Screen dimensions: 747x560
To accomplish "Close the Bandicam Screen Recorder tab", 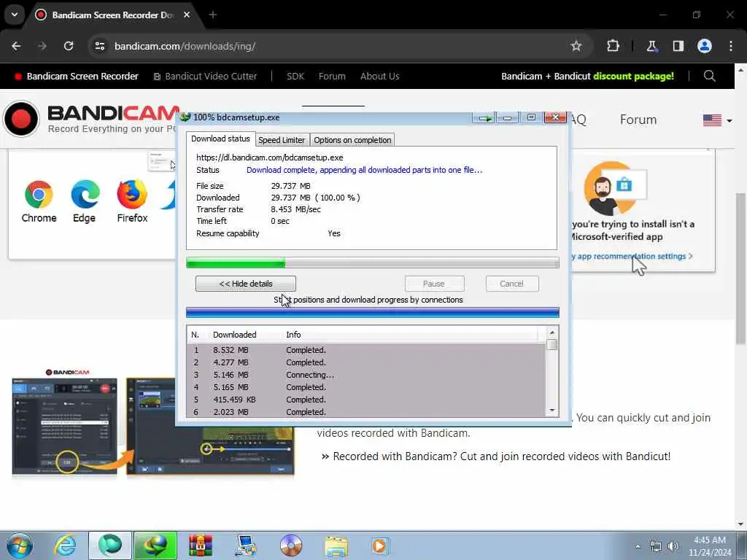I will click(187, 15).
